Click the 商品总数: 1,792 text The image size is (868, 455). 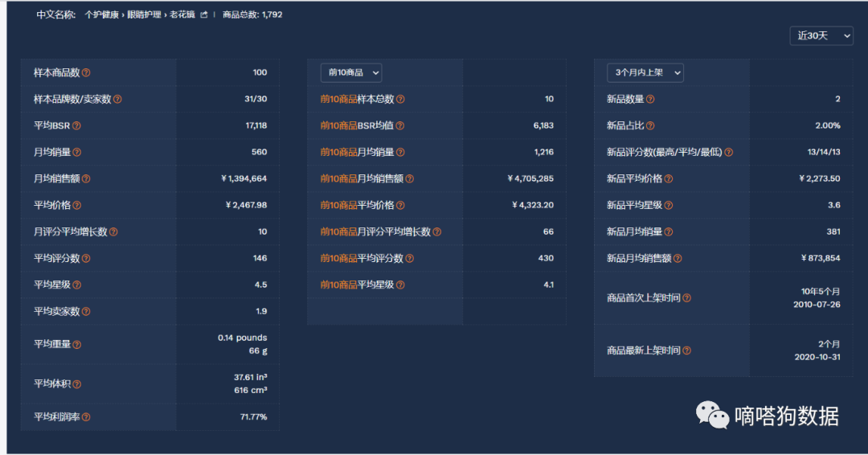point(252,15)
